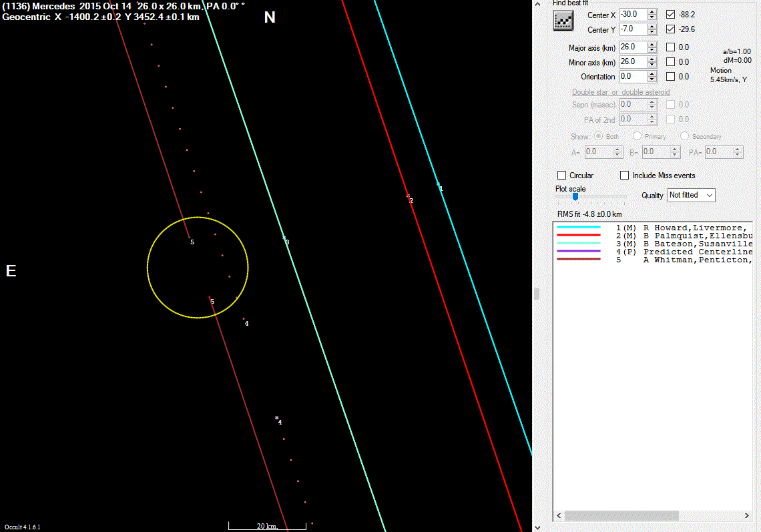
Task: Decrease the Orientation value with down arrow
Action: (652, 79)
